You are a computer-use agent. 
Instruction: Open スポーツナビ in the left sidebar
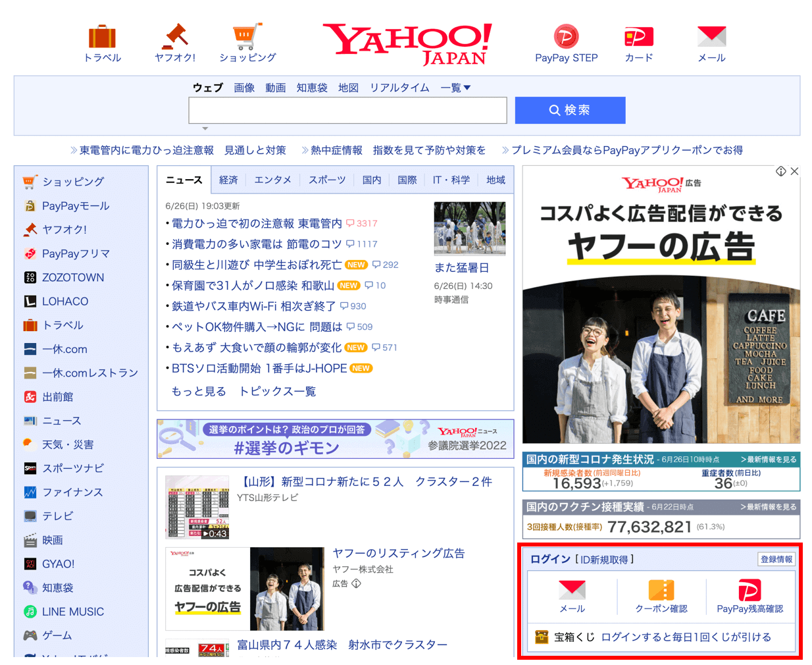point(73,469)
